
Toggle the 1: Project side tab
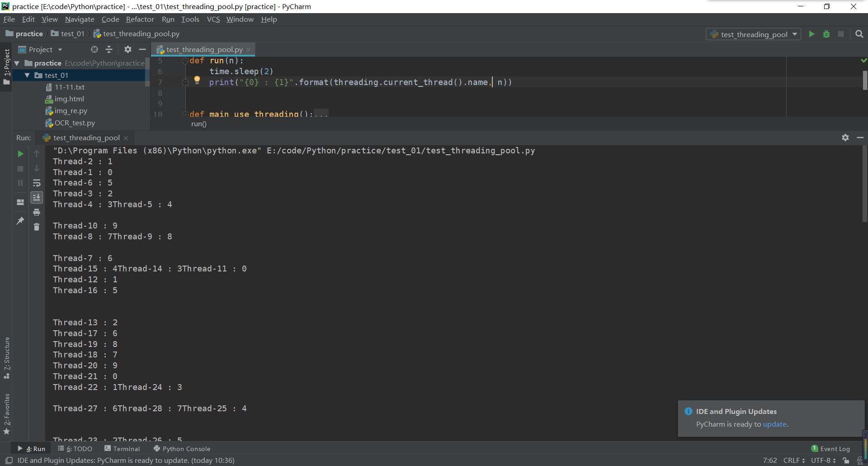coord(6,67)
